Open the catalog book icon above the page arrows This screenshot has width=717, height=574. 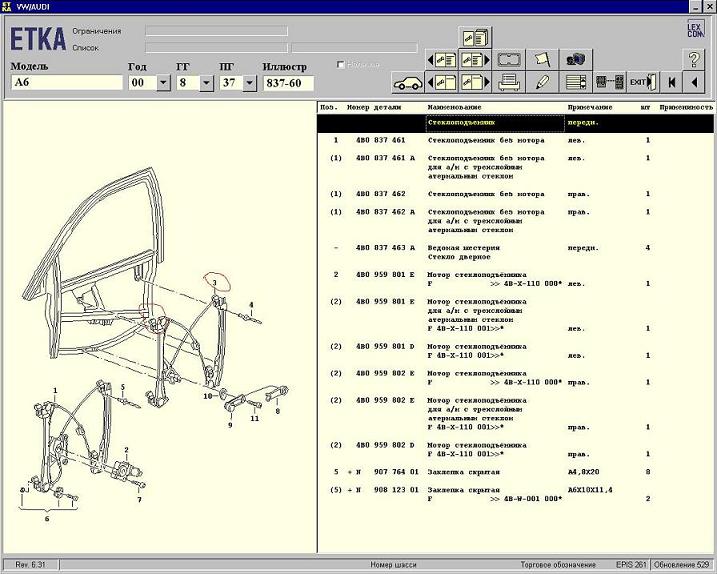[475, 38]
